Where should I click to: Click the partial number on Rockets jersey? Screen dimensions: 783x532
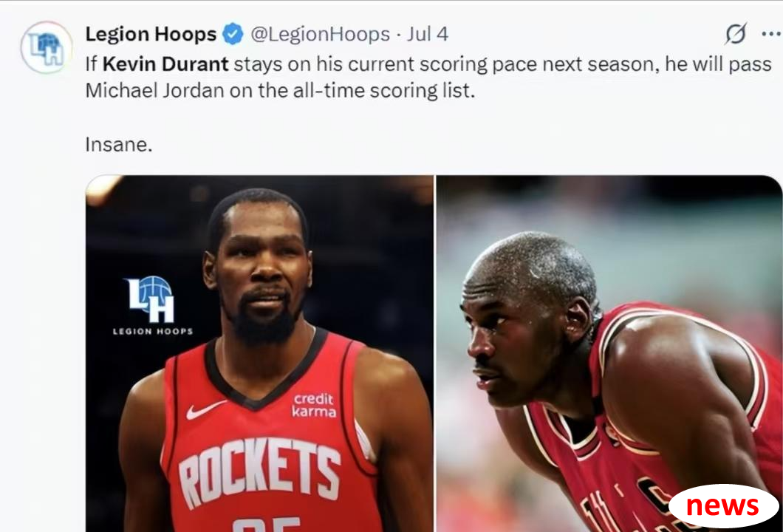coord(267,525)
